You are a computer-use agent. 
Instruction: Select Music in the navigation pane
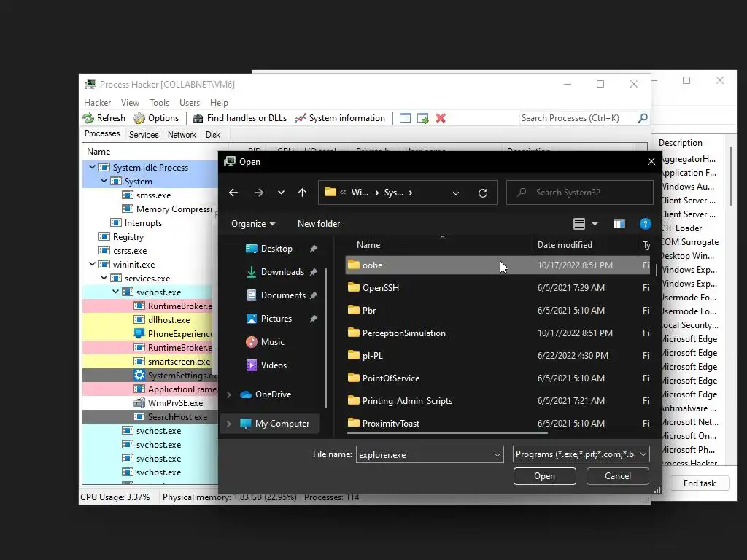click(272, 342)
